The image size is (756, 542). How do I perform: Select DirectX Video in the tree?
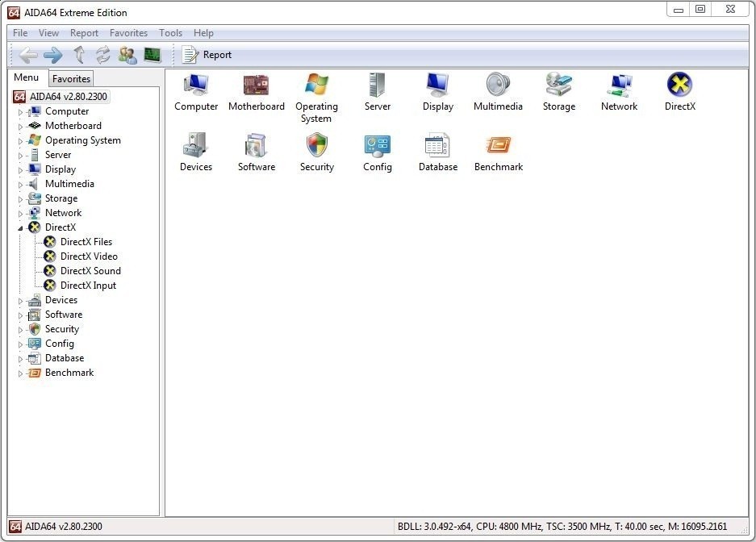tap(89, 256)
